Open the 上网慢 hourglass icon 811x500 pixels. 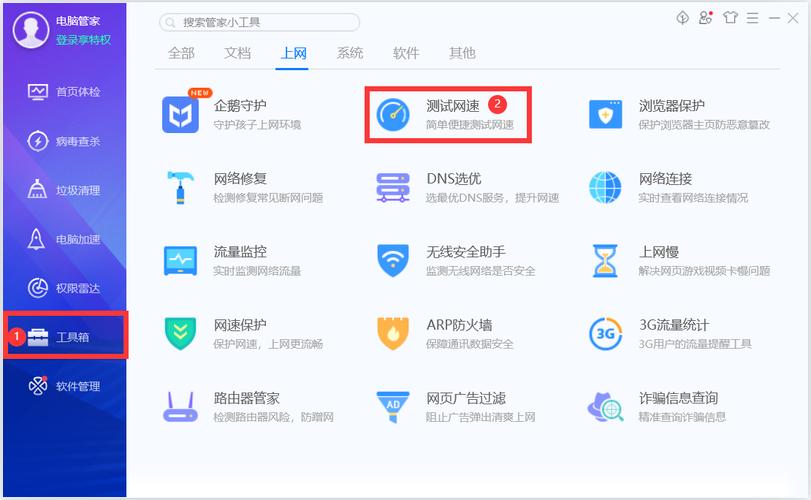click(x=605, y=261)
